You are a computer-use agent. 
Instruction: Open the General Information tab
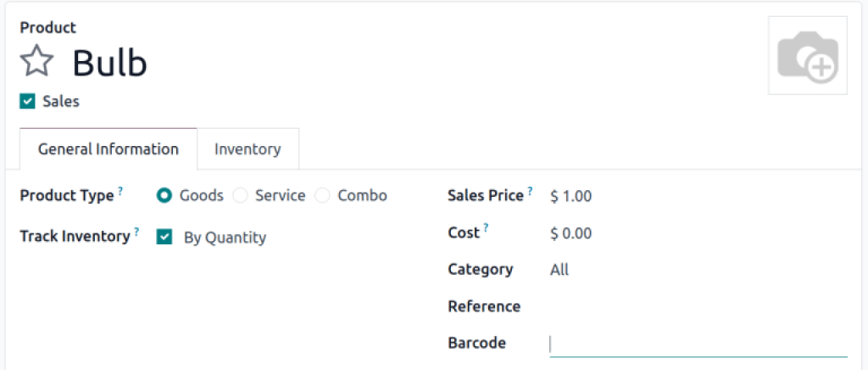[x=108, y=149]
